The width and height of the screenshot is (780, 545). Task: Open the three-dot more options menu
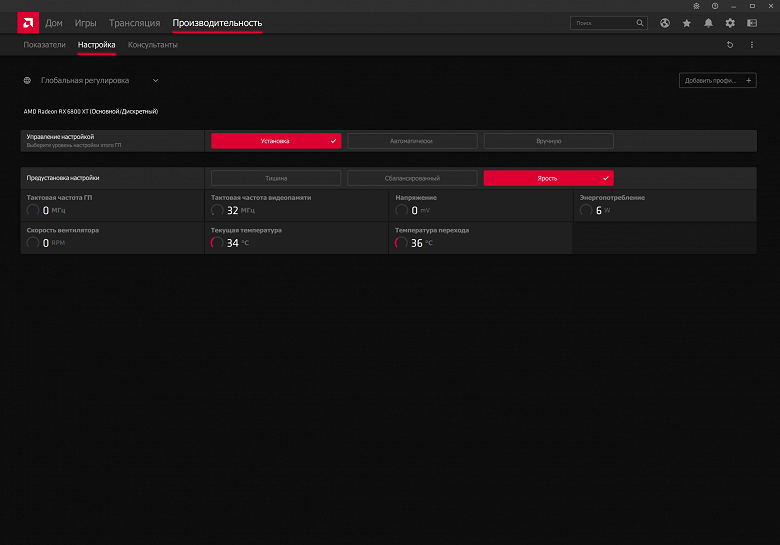coord(752,45)
